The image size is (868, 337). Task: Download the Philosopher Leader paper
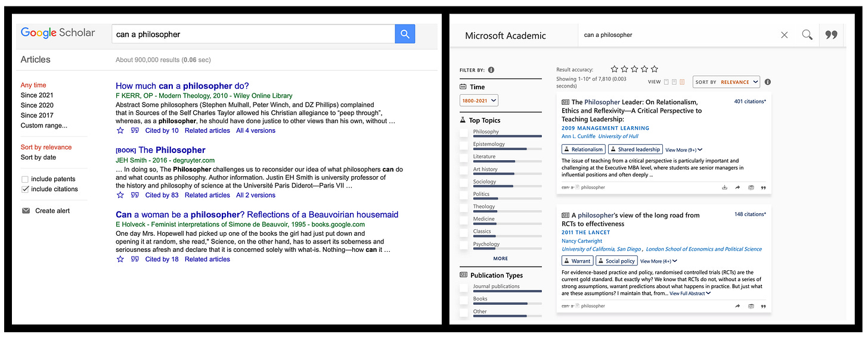coord(724,188)
